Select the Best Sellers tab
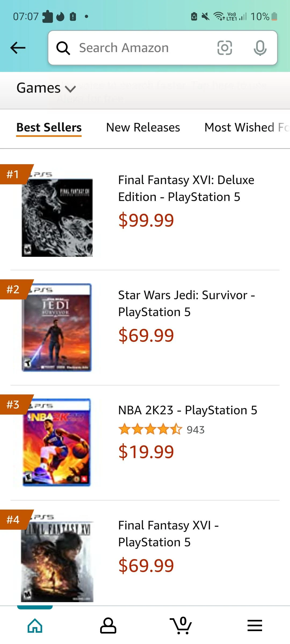 coord(49,128)
